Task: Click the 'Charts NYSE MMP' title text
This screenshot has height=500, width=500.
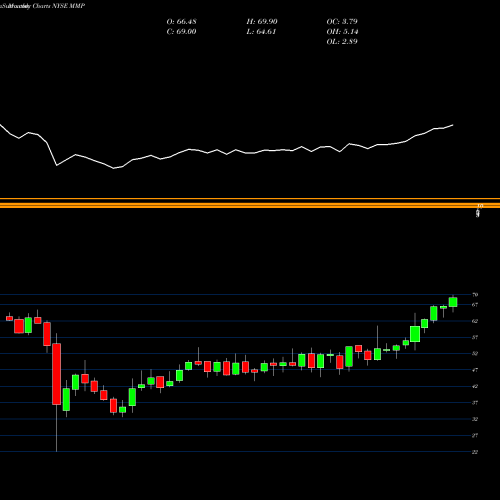Action: point(59,6)
